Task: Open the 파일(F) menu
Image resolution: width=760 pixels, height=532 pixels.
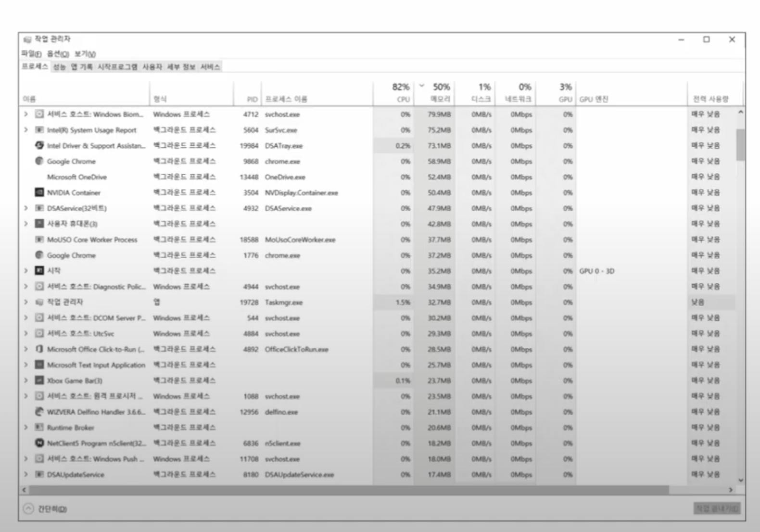Action: [31, 54]
